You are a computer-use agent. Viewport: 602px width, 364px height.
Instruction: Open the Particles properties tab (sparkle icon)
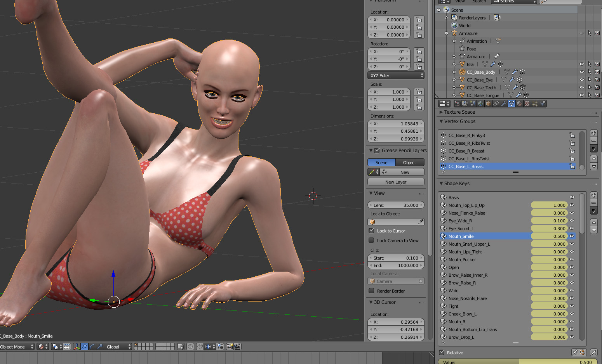[x=535, y=104]
